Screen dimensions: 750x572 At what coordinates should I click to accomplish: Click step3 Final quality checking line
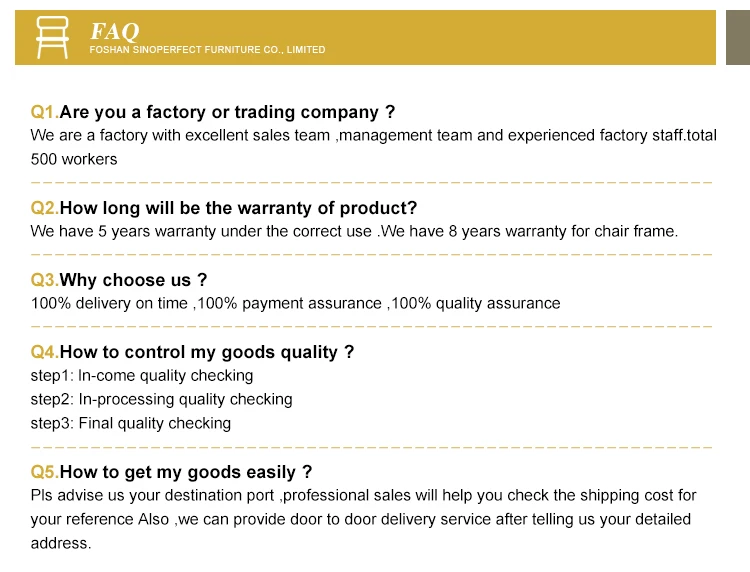point(131,423)
